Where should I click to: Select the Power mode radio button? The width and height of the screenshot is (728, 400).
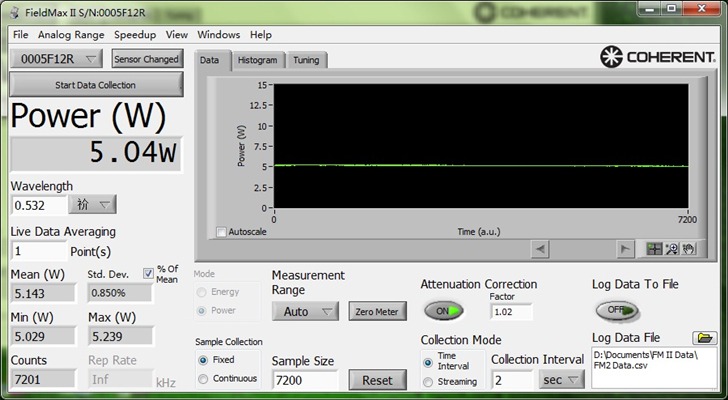point(202,311)
